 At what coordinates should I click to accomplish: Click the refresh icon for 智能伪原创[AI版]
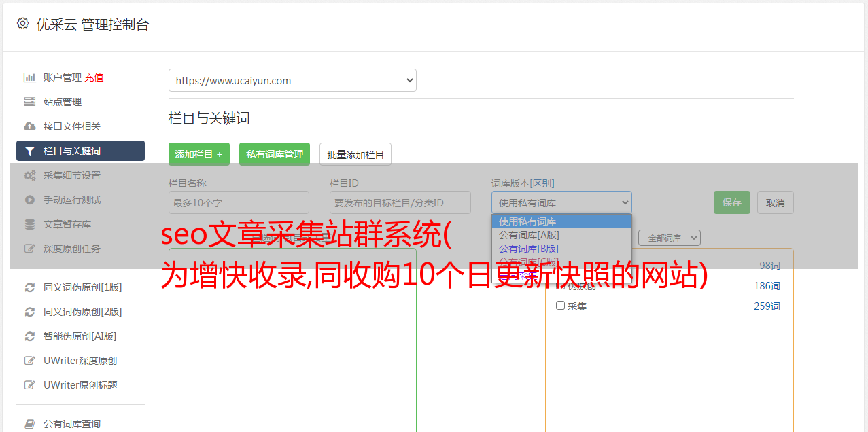pyautogui.click(x=30, y=336)
